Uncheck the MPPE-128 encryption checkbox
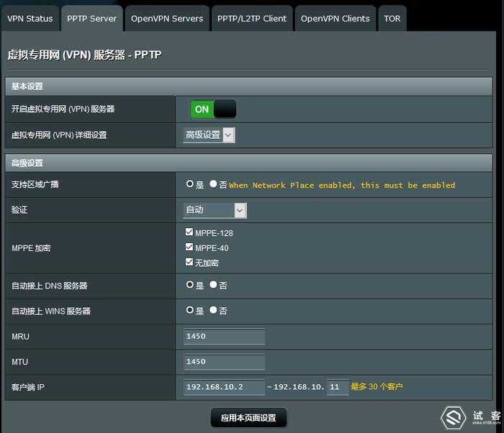 (x=189, y=232)
